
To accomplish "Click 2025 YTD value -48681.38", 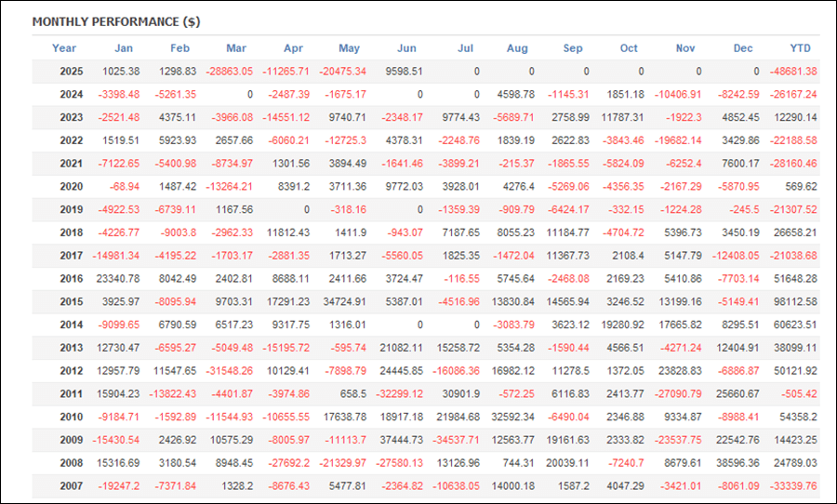I will pyautogui.click(x=793, y=72).
